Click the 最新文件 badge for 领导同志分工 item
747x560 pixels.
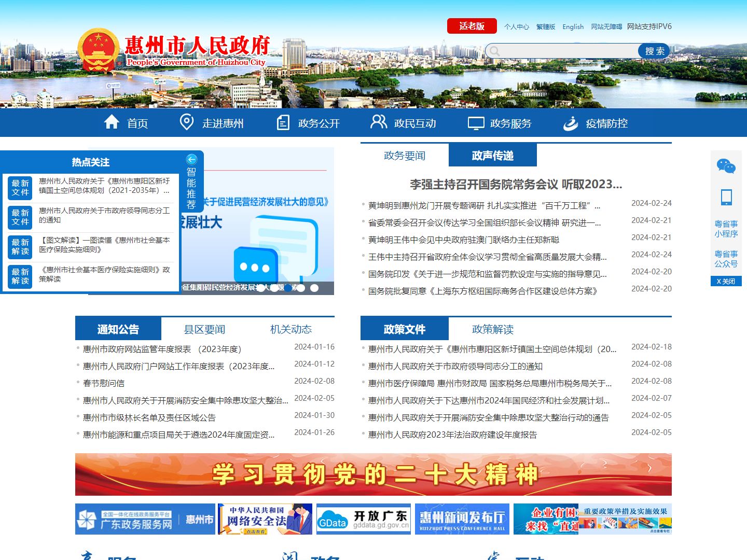click(20, 217)
